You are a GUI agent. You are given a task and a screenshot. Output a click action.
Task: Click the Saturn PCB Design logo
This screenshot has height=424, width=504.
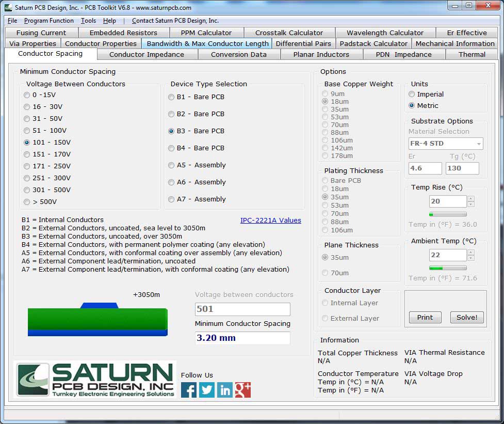click(95, 380)
